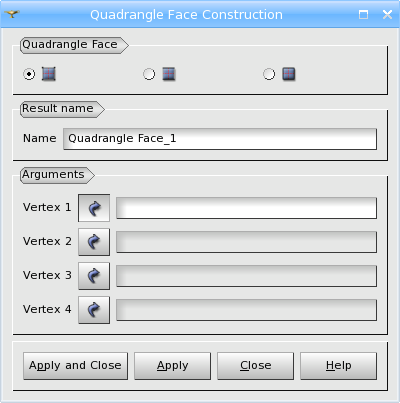Click the Close button
This screenshot has width=400, height=403.
pyautogui.click(x=255, y=366)
